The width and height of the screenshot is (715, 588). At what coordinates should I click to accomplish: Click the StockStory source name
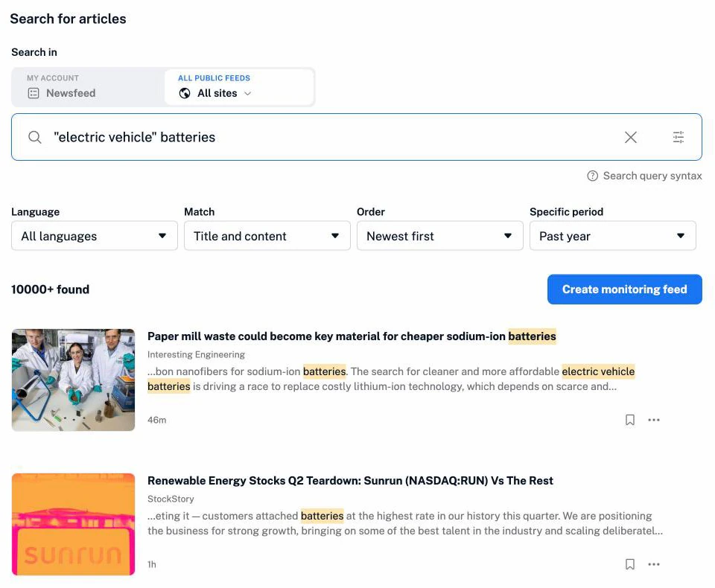(x=171, y=499)
